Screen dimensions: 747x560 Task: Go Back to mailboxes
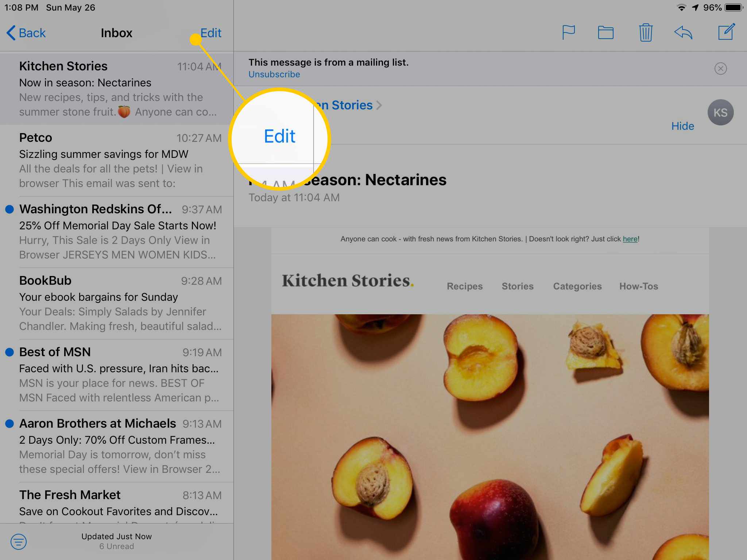[26, 33]
